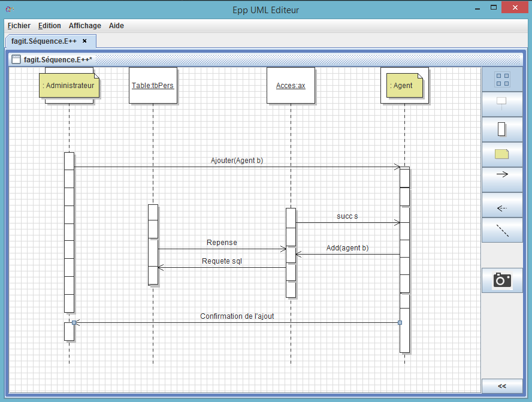Select the Acces:ax object box
Image resolution: width=532 pixels, height=402 pixels.
pos(291,86)
